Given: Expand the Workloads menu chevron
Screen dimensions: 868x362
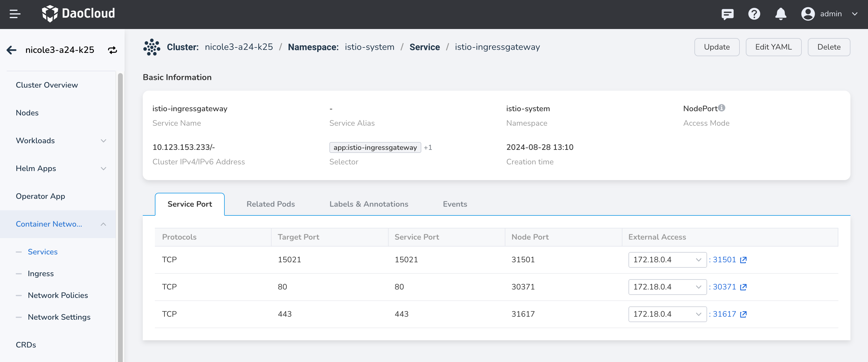Looking at the screenshot, I should pos(103,141).
